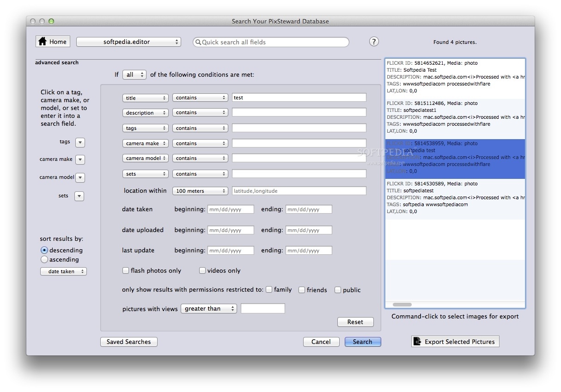Open the all/any conditions dropdown
The height and width of the screenshot is (392, 561).
tap(134, 74)
